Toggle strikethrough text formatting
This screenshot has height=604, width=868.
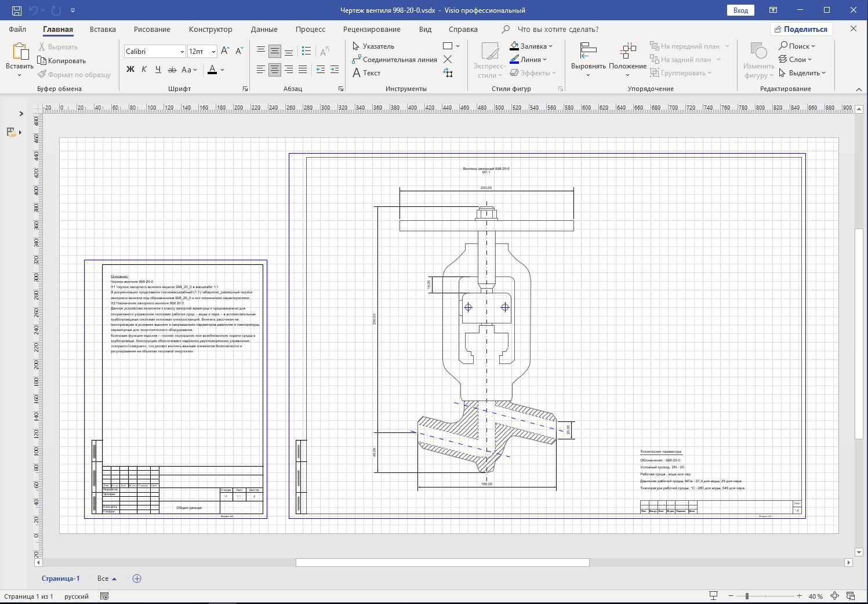click(x=172, y=70)
